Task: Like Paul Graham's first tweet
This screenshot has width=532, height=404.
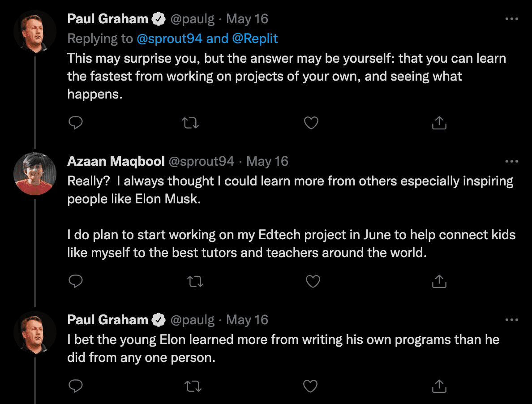Action: (x=311, y=123)
